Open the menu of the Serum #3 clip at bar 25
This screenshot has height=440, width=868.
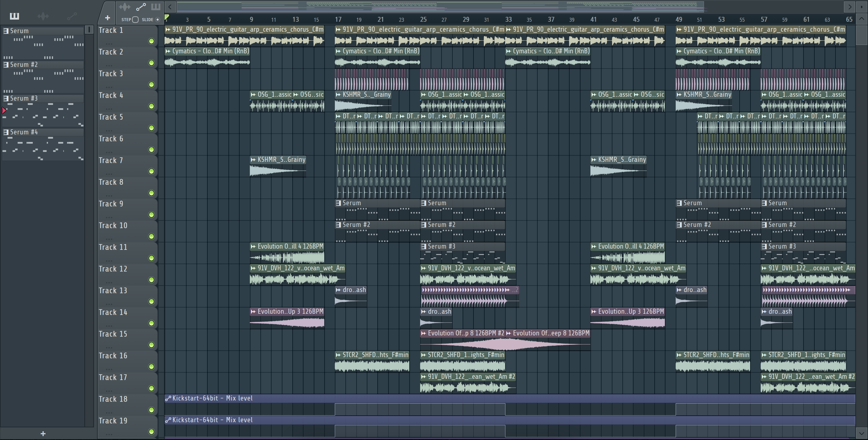coord(423,247)
